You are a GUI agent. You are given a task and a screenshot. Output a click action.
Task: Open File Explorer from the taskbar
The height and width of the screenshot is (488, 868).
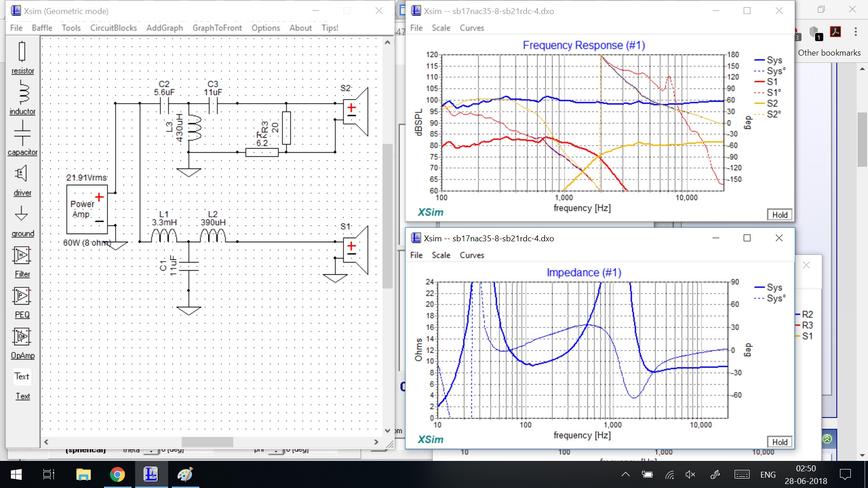pos(83,474)
